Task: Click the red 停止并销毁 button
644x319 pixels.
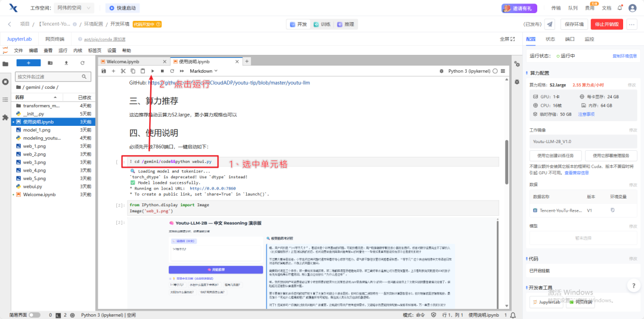Action: click(x=607, y=24)
